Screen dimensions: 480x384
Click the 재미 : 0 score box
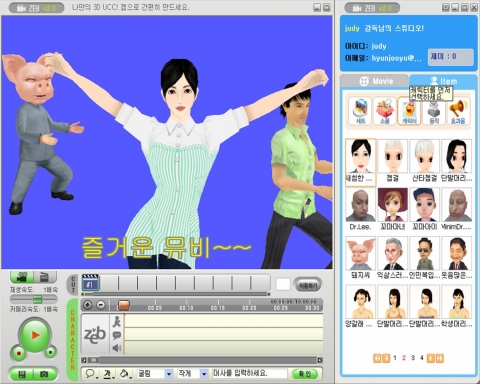[x=450, y=57]
